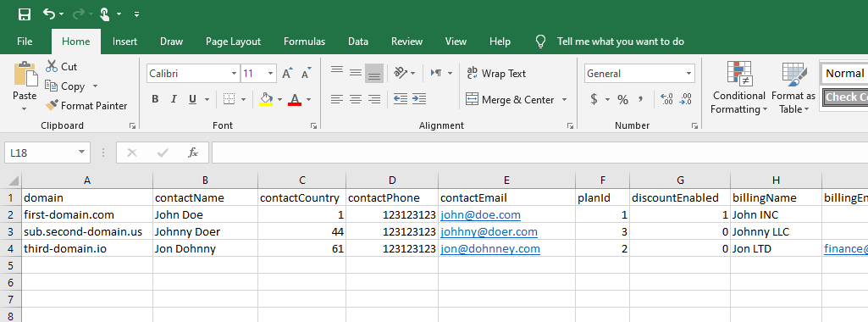Click the Cut scissors icon
Image resolution: width=868 pixels, height=322 pixels.
click(x=52, y=66)
